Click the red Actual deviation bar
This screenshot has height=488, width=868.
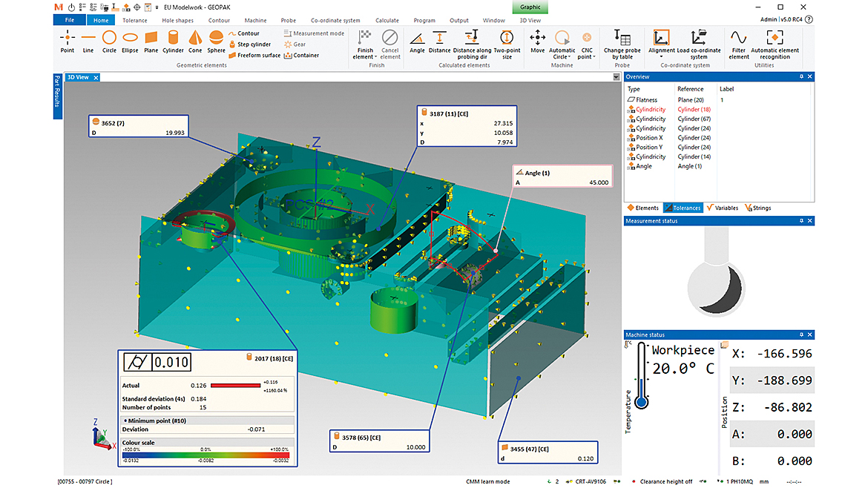pyautogui.click(x=235, y=386)
